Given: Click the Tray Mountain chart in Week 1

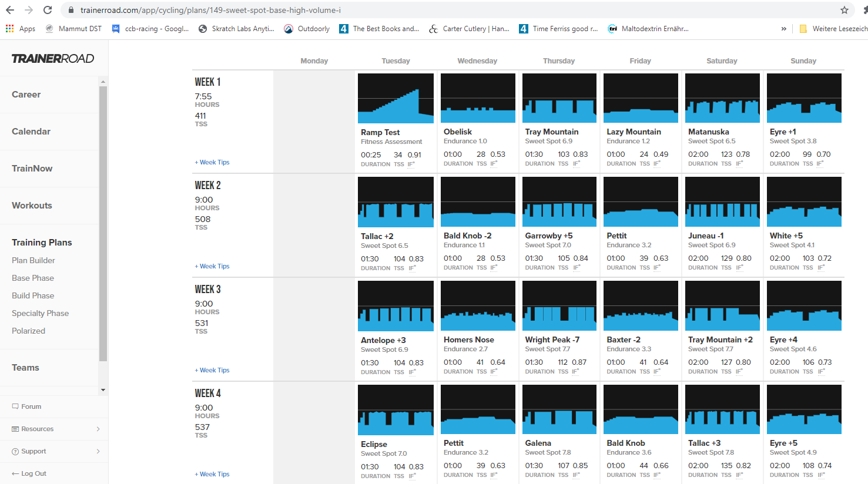Looking at the screenshot, I should click(559, 98).
